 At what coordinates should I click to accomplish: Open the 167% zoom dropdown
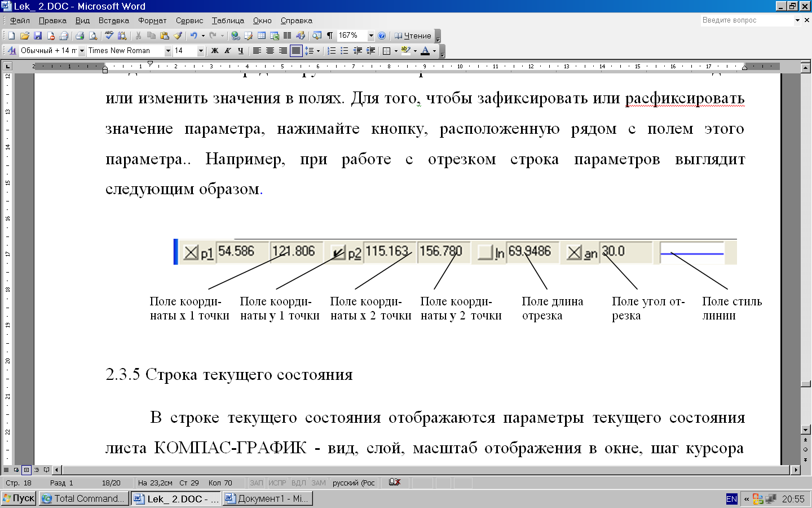click(x=371, y=36)
